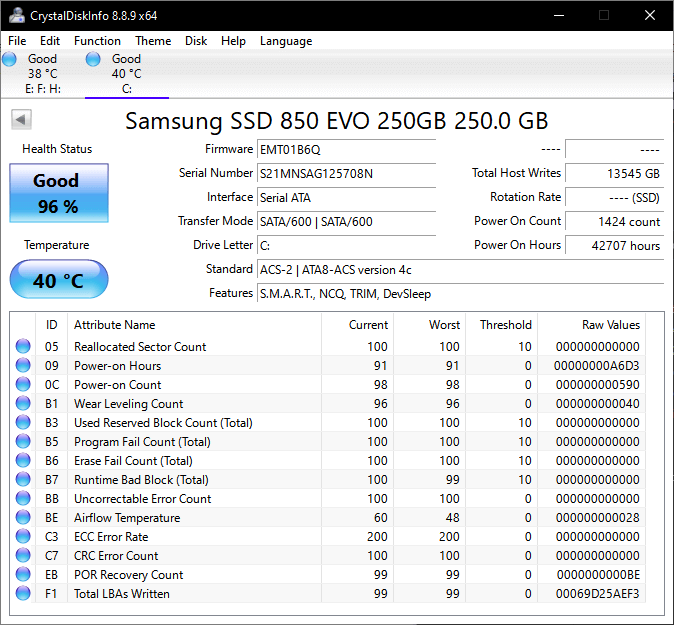The width and height of the screenshot is (674, 625).
Task: Click Total Host Writes value 13545 GB
Action: 615,174
